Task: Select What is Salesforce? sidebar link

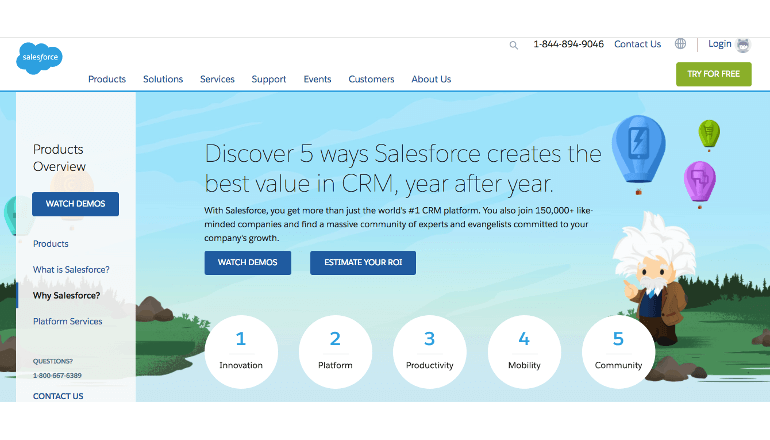Action: (71, 270)
